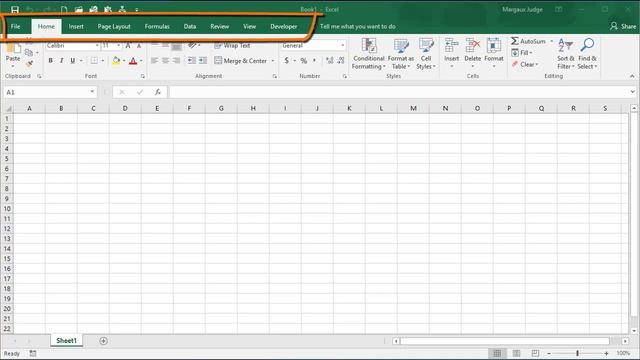
Task: Expand Conditional Formatting menu
Action: (x=369, y=54)
